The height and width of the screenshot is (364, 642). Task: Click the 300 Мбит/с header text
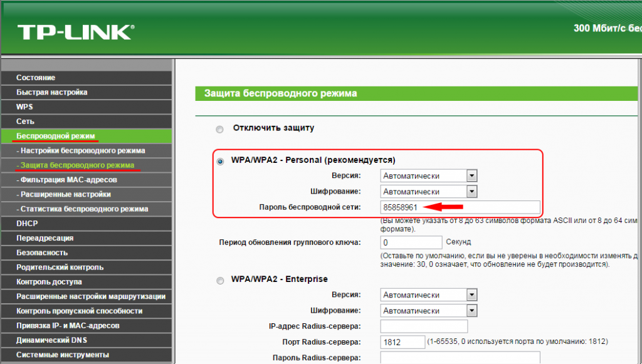[608, 28]
